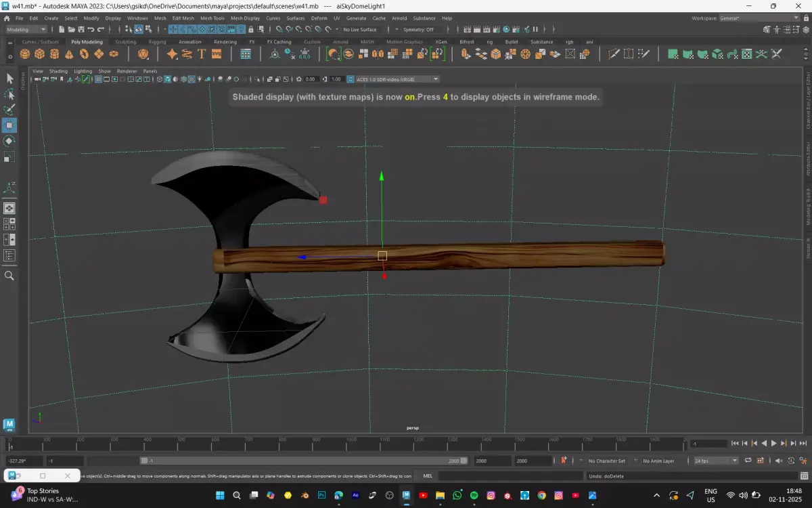Viewport: 812px width, 508px height.
Task: Open the Renderer panel menu
Action: click(127, 70)
